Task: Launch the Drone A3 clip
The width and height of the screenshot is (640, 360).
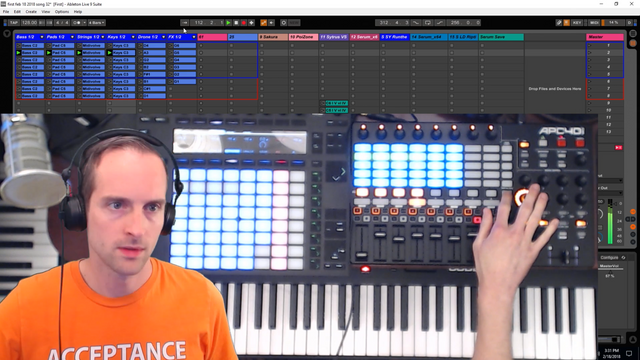Action: (x=140, y=53)
